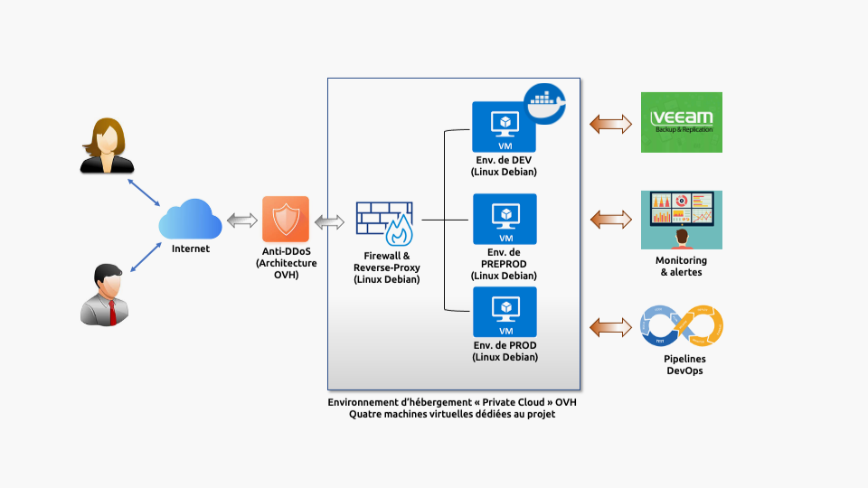Open the Monitoring dashboard image
The width and height of the screenshot is (868, 488).
[682, 219]
